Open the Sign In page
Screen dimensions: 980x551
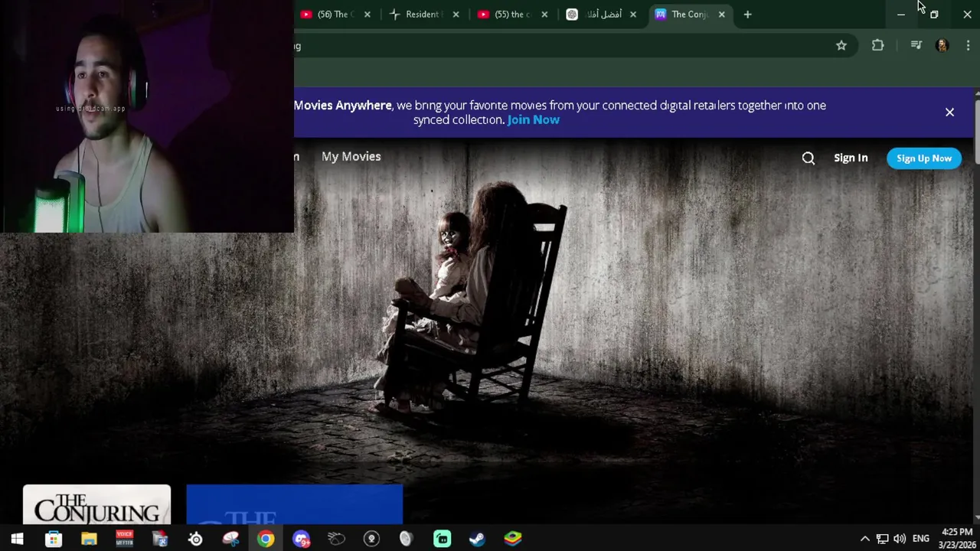pos(851,158)
